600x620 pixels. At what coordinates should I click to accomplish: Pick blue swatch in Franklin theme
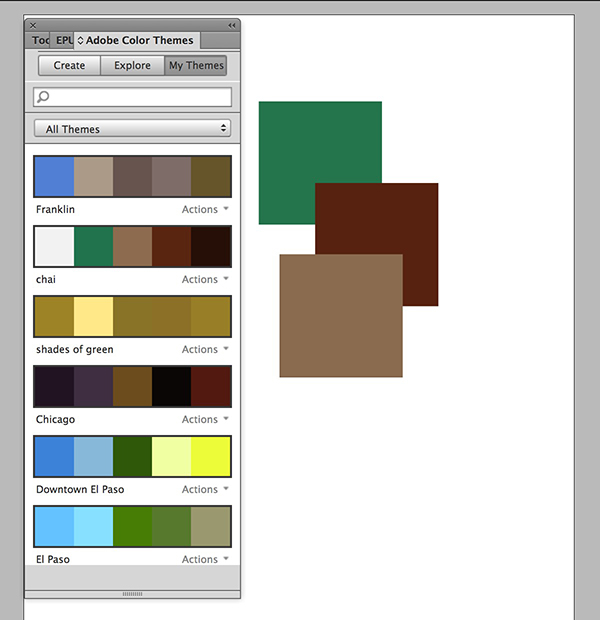pyautogui.click(x=54, y=177)
